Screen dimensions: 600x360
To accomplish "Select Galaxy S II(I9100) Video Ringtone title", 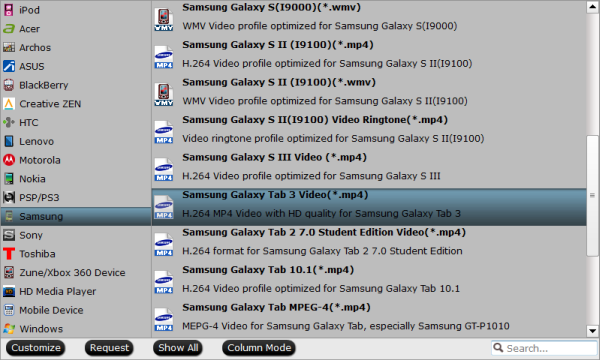I will [x=315, y=120].
